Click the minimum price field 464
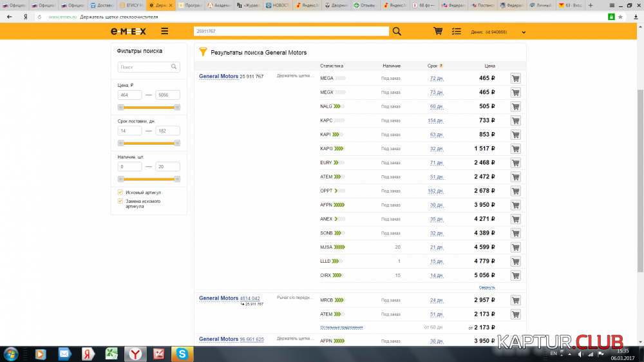The width and height of the screenshot is (644, 362). [130, 95]
